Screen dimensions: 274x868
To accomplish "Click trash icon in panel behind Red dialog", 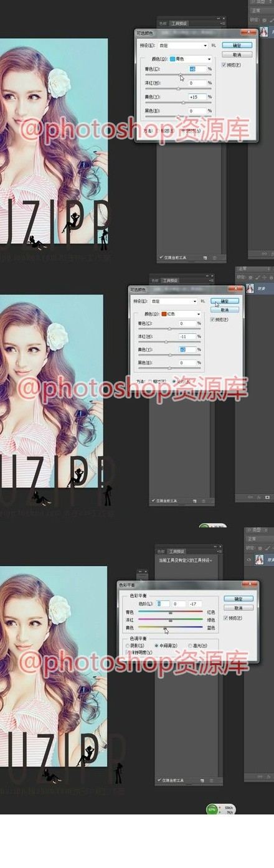I will [204, 501].
